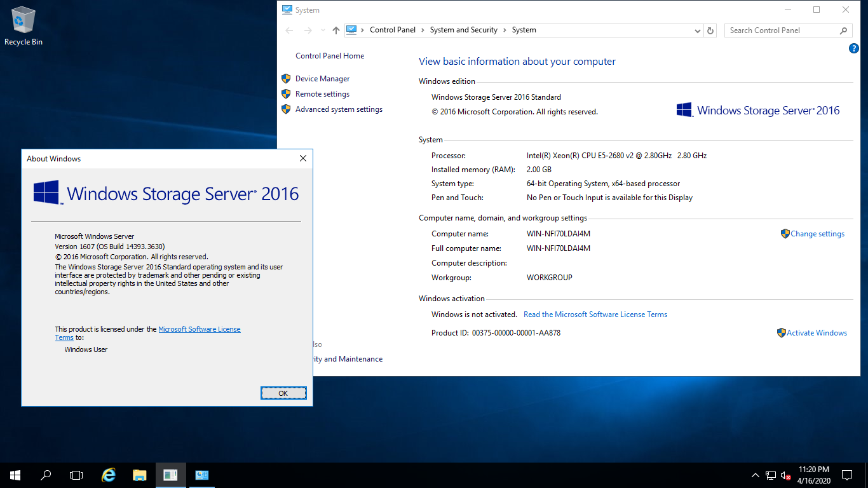The image size is (868, 488).
Task: Open address bar history dropdown
Action: (698, 30)
